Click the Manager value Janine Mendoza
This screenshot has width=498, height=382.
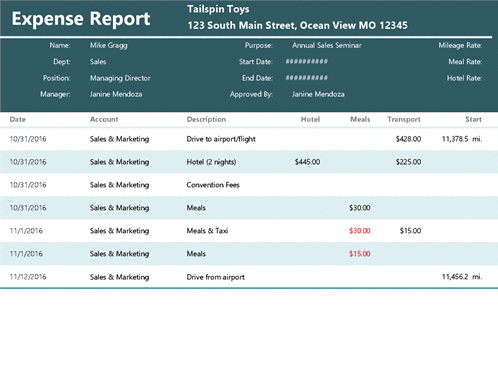[116, 94]
